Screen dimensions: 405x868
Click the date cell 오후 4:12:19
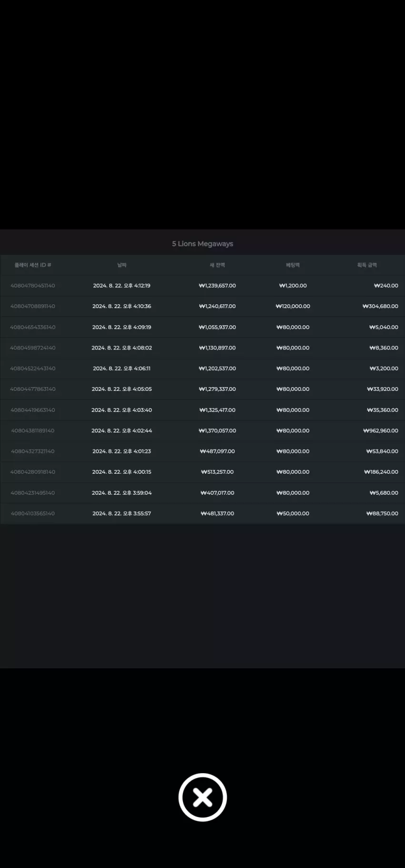(x=122, y=286)
